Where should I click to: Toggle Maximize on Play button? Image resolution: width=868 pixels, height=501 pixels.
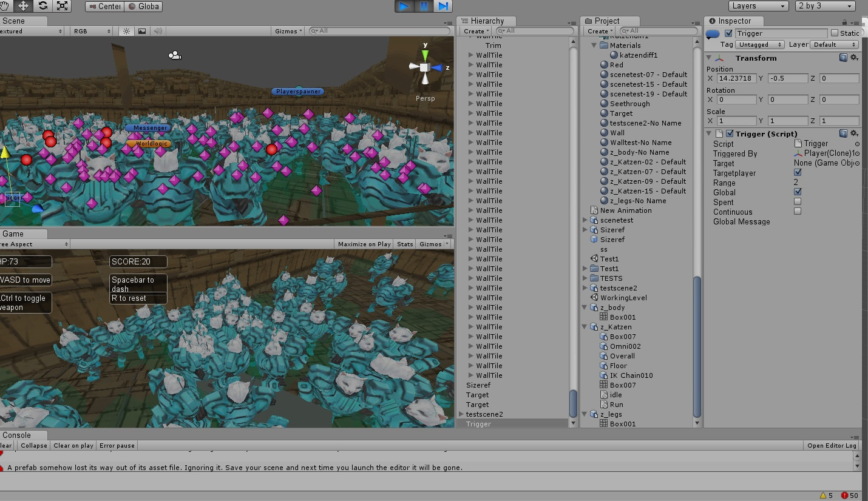point(364,244)
